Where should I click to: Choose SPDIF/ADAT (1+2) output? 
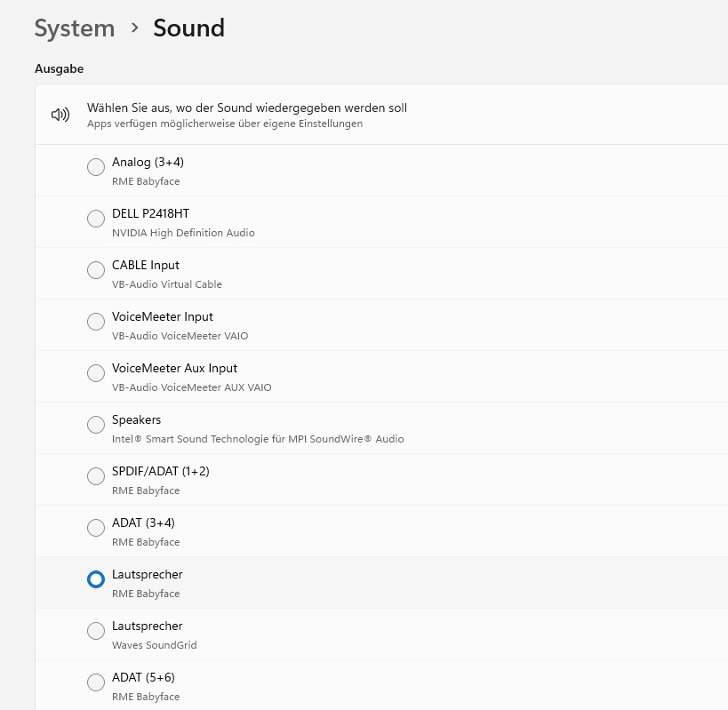pyautogui.click(x=96, y=476)
